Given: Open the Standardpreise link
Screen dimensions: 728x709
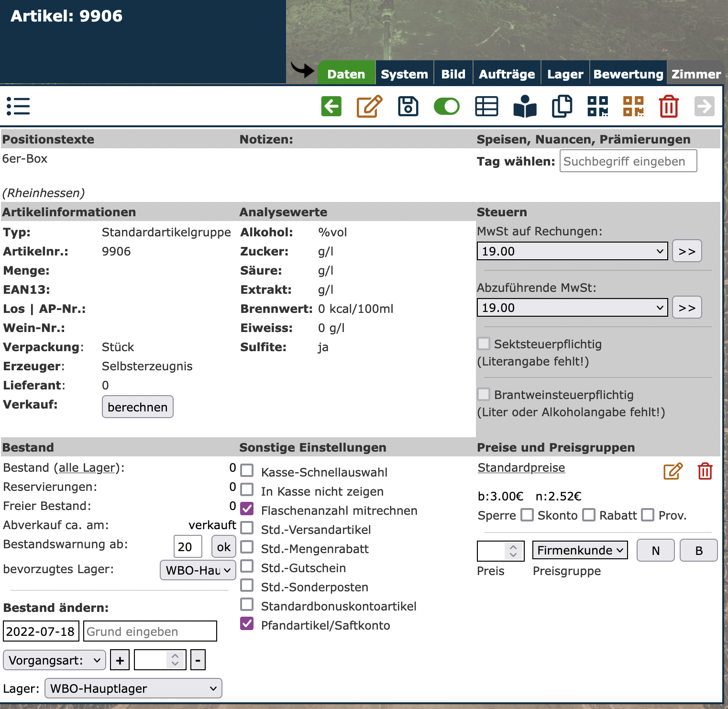Looking at the screenshot, I should coord(521,467).
